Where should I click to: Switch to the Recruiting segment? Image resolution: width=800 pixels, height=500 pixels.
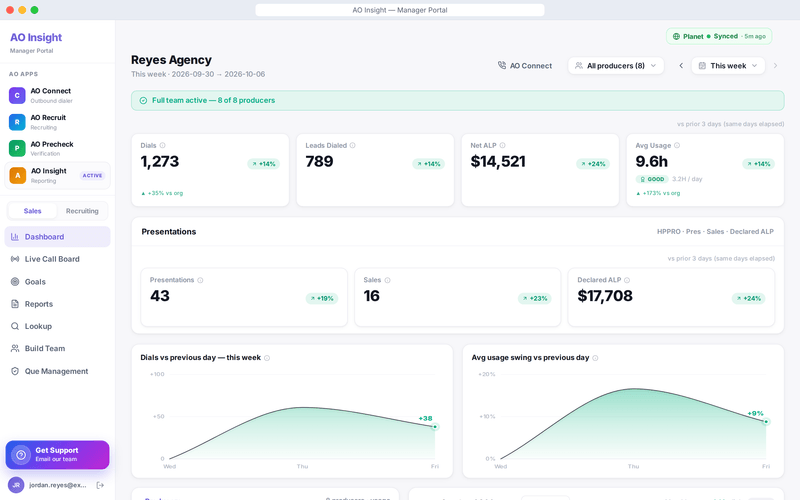tap(82, 211)
